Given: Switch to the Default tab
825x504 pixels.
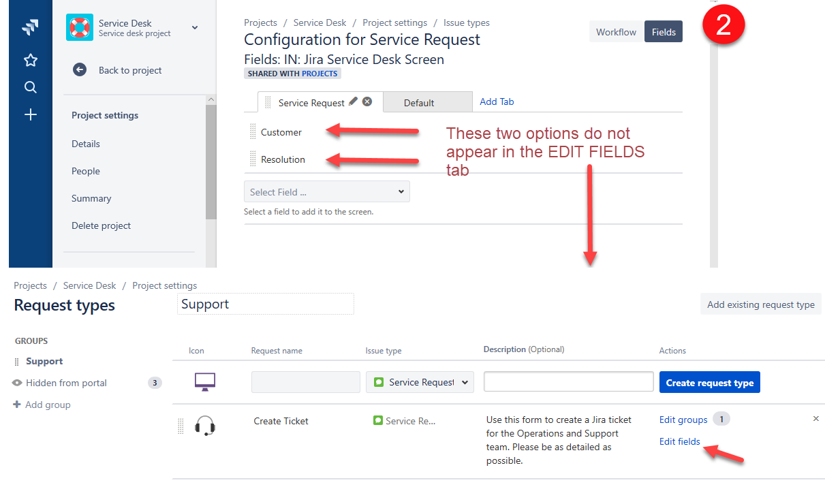Looking at the screenshot, I should point(427,102).
